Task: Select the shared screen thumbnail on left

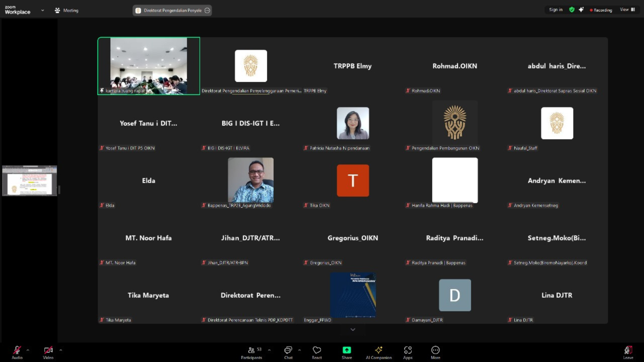Action: pyautogui.click(x=30, y=180)
